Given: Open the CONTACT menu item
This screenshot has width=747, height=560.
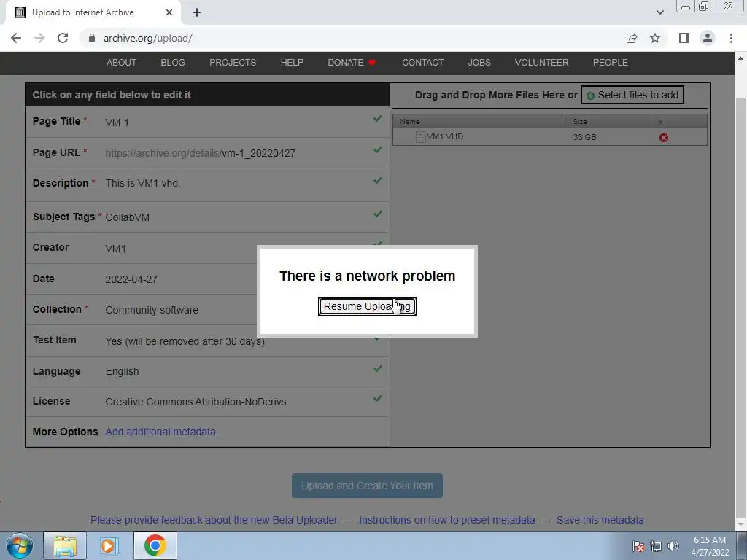Looking at the screenshot, I should tap(422, 63).
